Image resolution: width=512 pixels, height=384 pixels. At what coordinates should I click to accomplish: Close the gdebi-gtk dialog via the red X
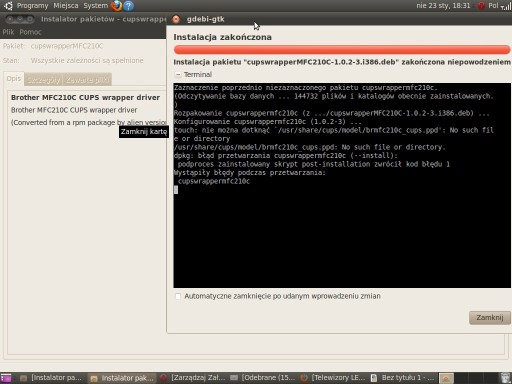pyautogui.click(x=176, y=19)
